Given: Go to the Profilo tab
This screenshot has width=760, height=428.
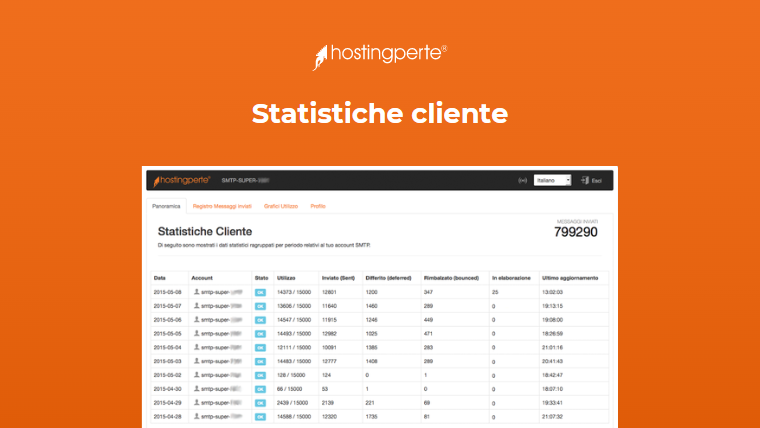Looking at the screenshot, I should point(318,206).
